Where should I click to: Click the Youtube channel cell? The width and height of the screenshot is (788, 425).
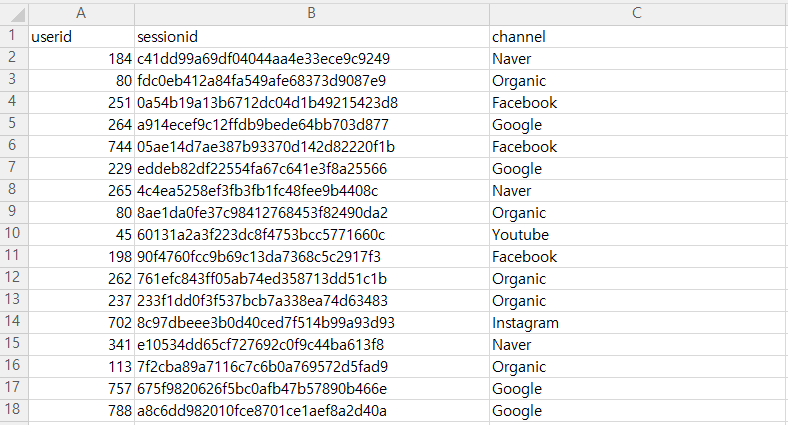[x=638, y=235]
